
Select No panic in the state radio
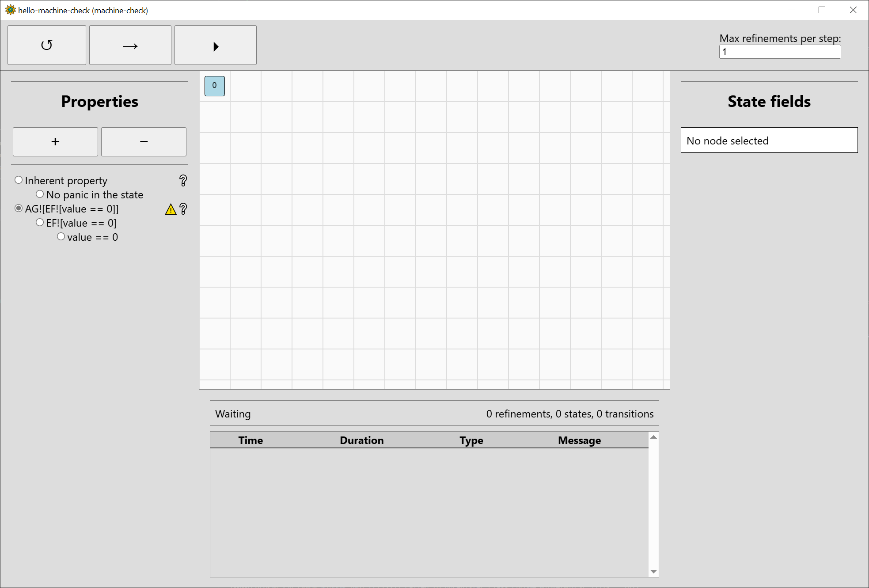[40, 194]
